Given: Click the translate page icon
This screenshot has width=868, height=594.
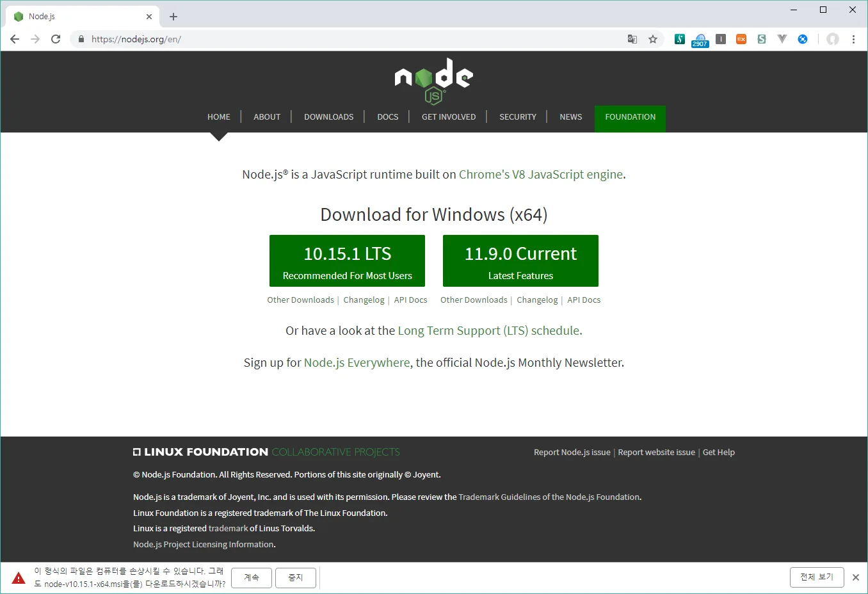Looking at the screenshot, I should click(x=632, y=39).
